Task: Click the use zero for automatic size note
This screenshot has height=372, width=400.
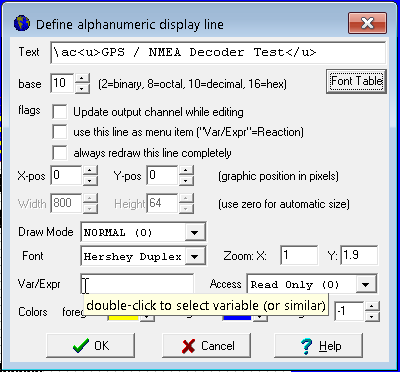Action: click(x=284, y=203)
